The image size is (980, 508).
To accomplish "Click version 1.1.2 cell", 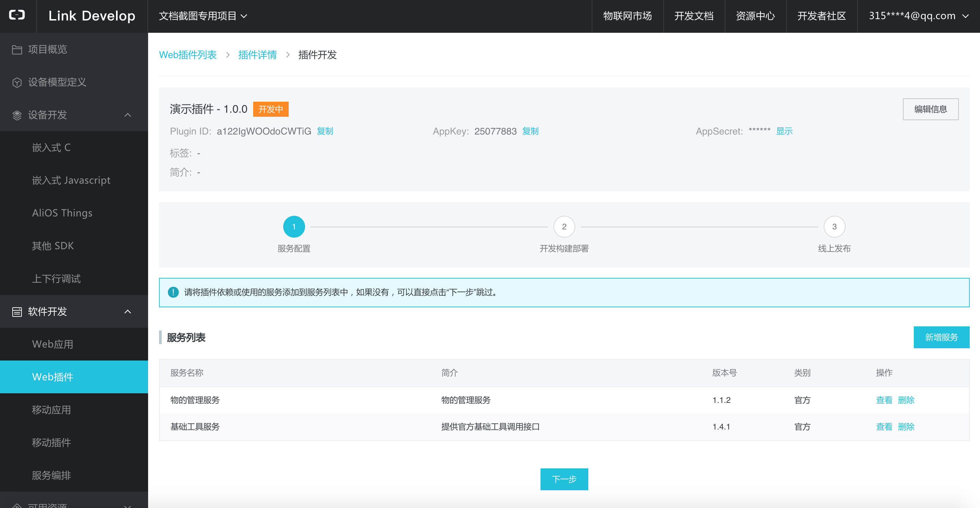I will (721, 400).
